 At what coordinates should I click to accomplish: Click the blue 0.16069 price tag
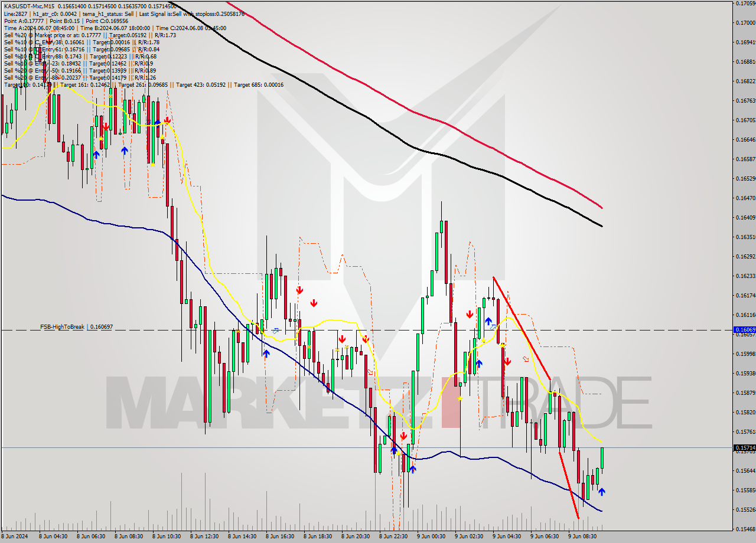(x=744, y=330)
